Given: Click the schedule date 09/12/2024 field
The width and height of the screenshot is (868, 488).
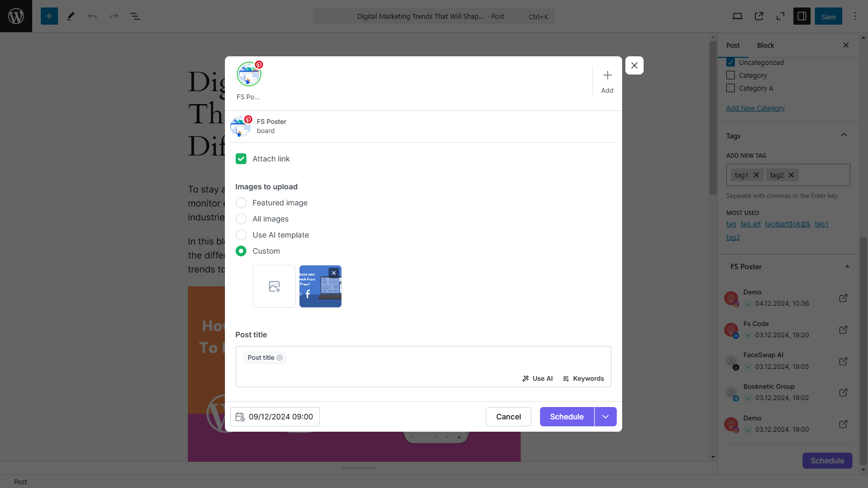Looking at the screenshot, I should [x=275, y=417].
